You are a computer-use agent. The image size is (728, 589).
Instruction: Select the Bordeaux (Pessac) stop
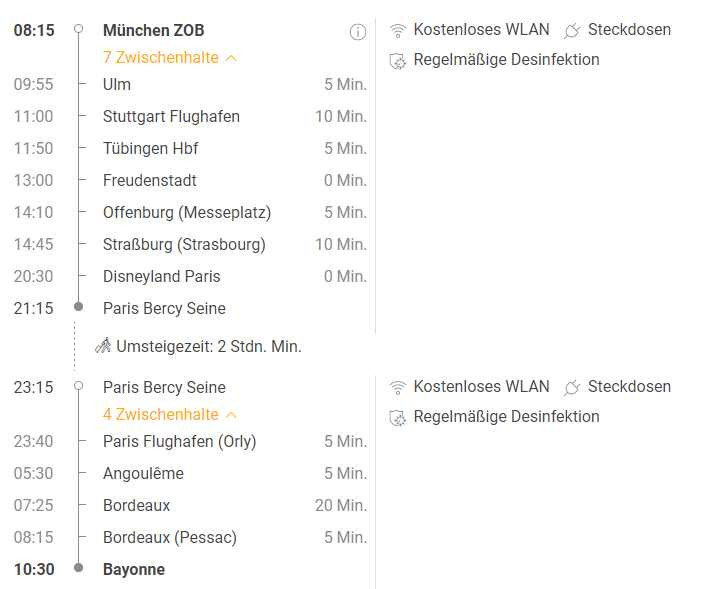pyautogui.click(x=170, y=537)
